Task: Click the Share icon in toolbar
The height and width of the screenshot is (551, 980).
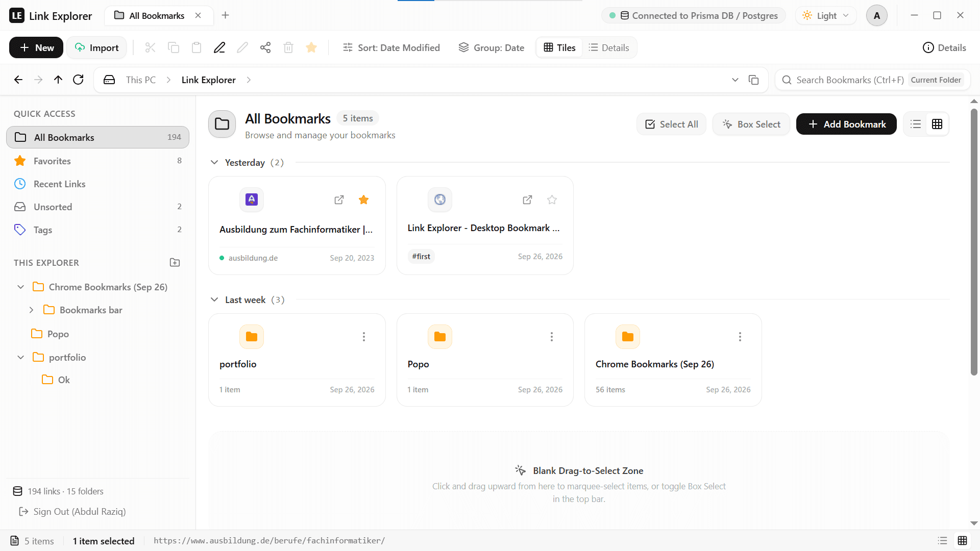Action: click(265, 47)
